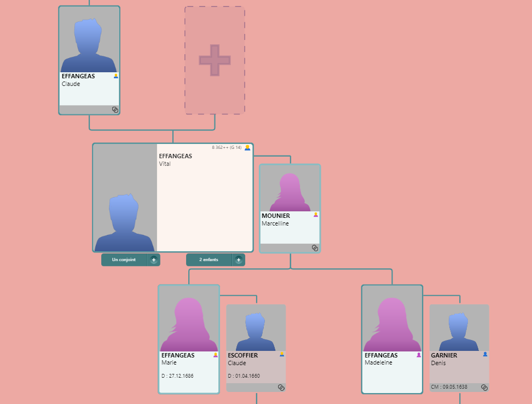
Task: Click the person icon beside Madeleine EFFANGEAS name
Action: [419, 355]
